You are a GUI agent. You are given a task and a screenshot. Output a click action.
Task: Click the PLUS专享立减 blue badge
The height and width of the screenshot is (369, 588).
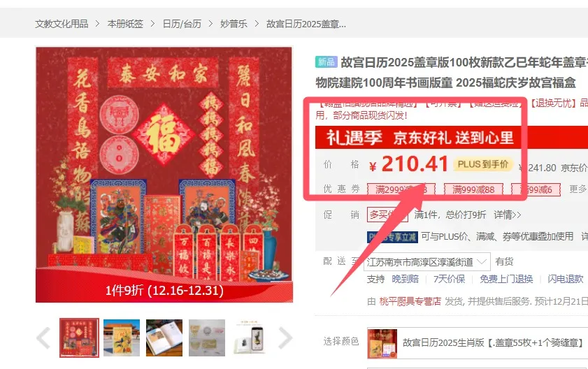click(x=392, y=237)
